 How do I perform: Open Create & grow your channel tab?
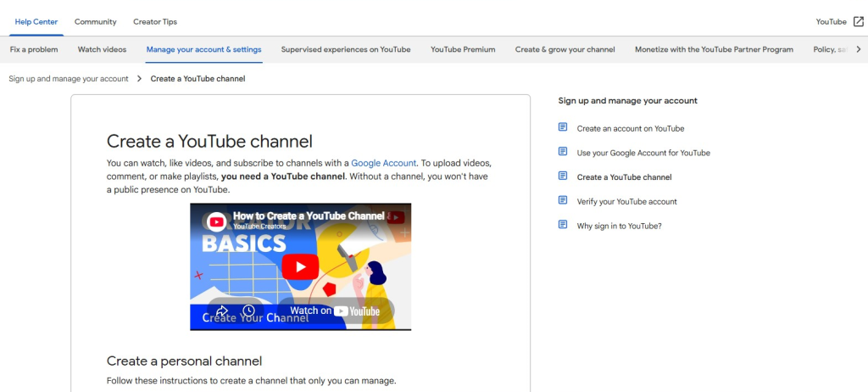(x=565, y=49)
